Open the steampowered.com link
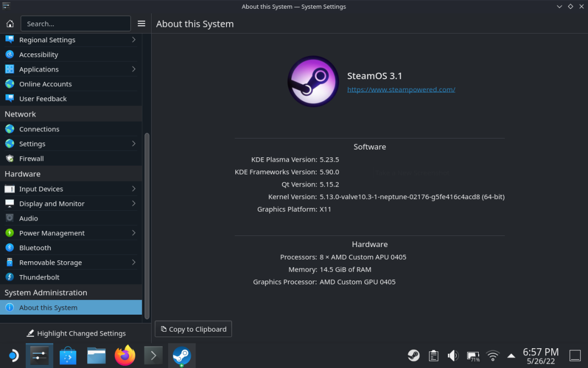 (401, 89)
